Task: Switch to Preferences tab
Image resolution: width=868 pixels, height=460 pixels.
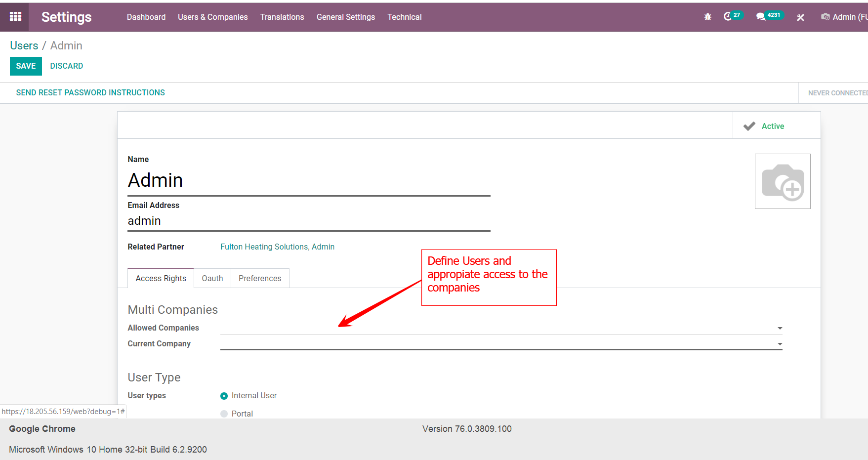Action: [x=260, y=278]
